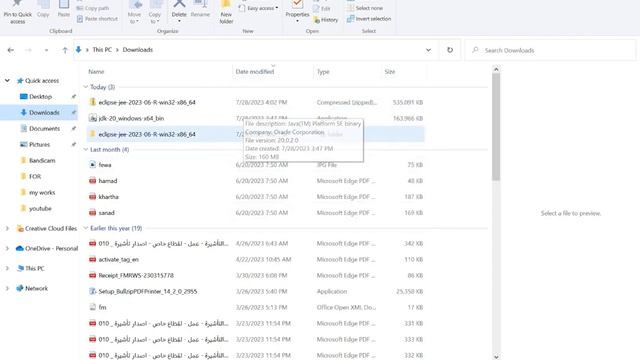Screen dimensions: 640x360
Task: Click Downloads in address breadcrumb
Action: coord(138,49)
